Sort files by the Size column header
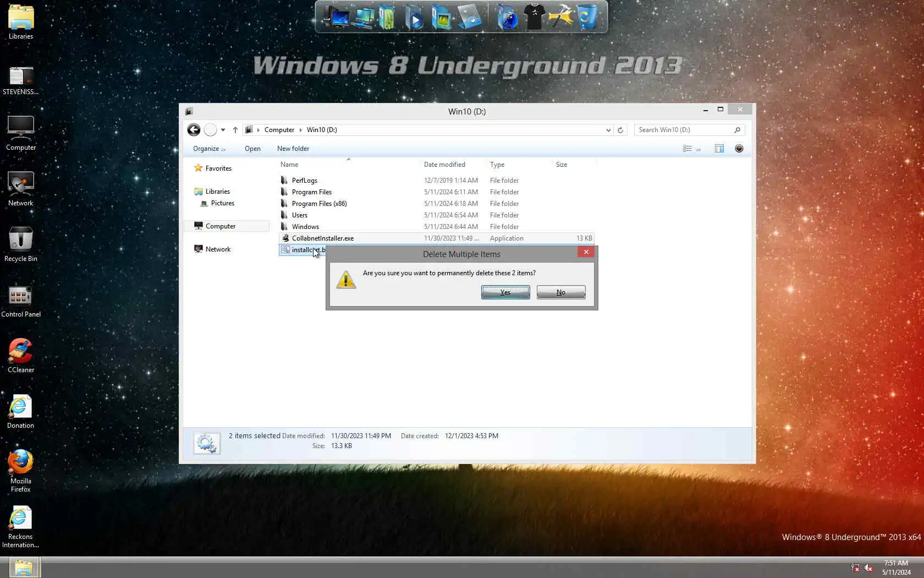The image size is (924, 578). coord(574,165)
